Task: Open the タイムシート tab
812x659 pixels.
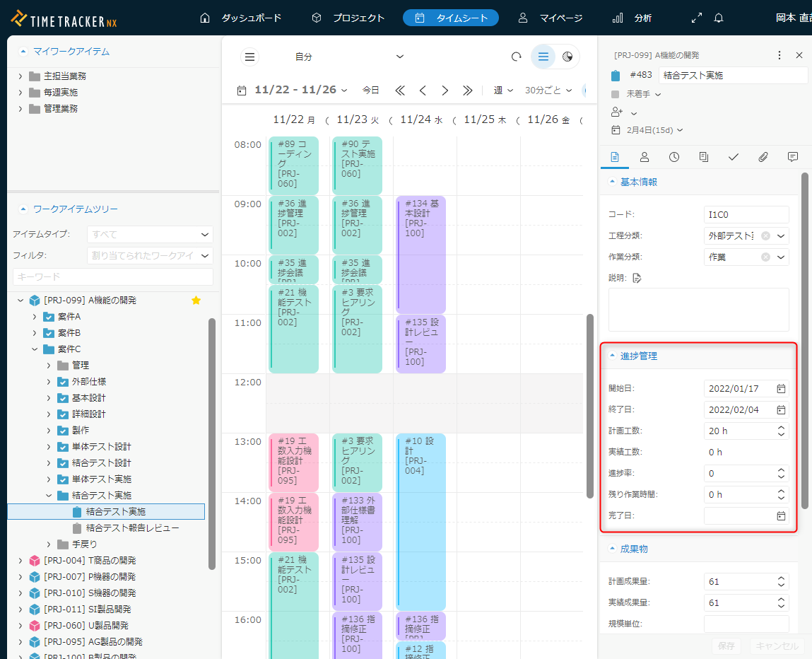Action: pos(451,18)
